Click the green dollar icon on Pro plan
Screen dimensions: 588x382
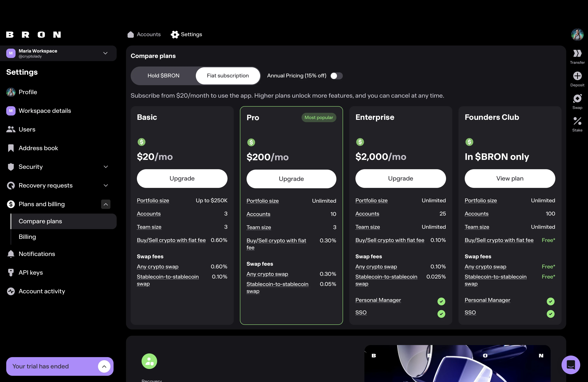251,142
